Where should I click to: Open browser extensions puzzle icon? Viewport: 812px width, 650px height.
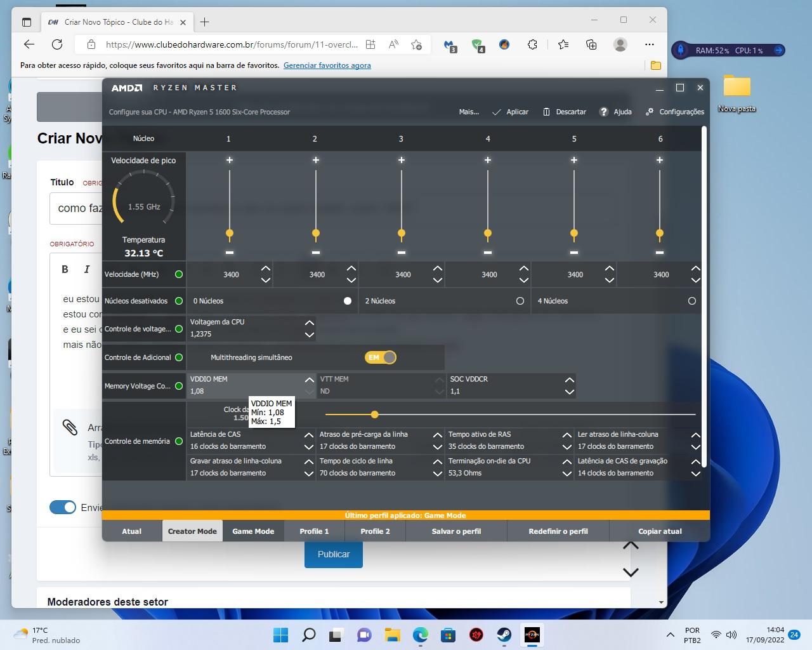[532, 44]
